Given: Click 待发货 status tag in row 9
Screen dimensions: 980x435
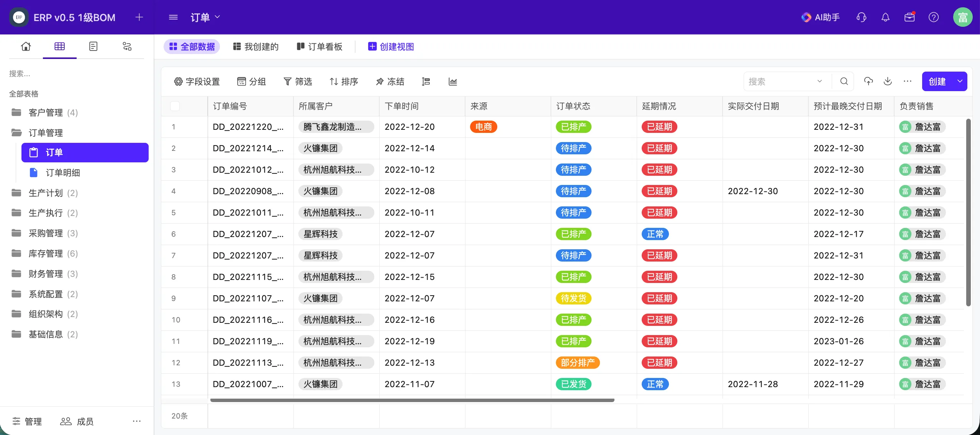Looking at the screenshot, I should click(574, 298).
